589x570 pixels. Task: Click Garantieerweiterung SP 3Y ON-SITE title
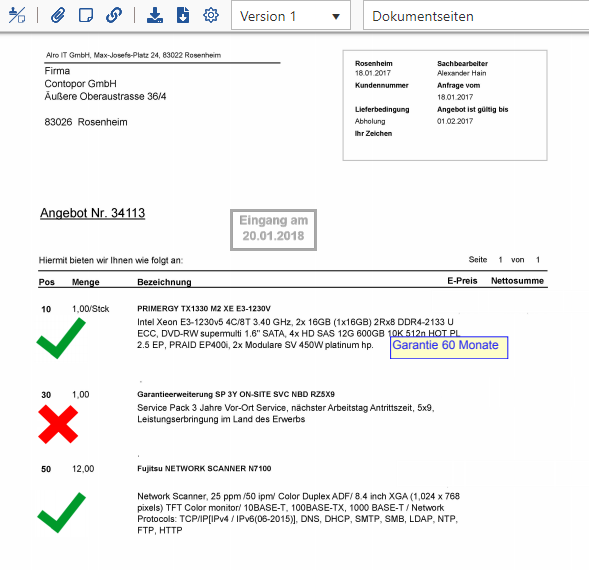point(236,394)
